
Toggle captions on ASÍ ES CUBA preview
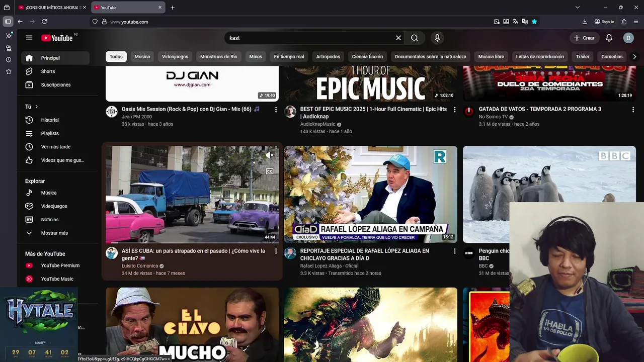click(x=269, y=171)
